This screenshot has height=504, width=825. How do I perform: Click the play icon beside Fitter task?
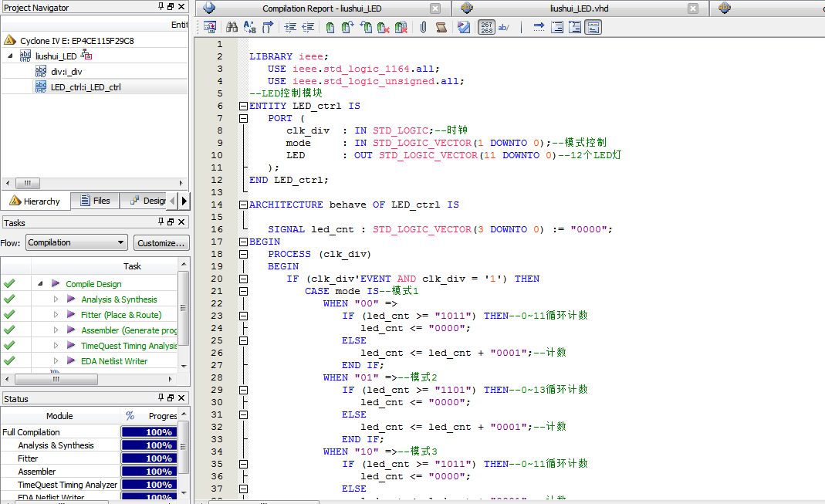pyautogui.click(x=71, y=315)
